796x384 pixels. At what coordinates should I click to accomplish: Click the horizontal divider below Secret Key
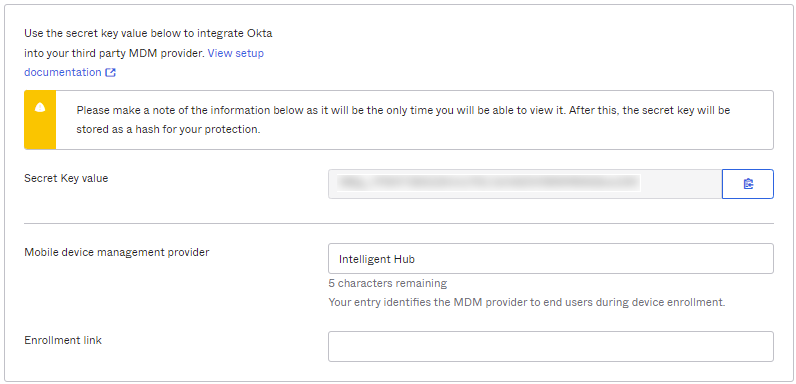pos(399,223)
